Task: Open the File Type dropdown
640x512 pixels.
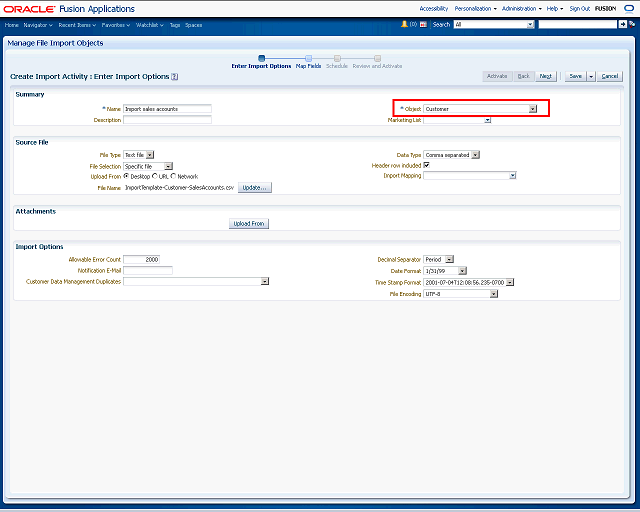Action: [x=150, y=155]
